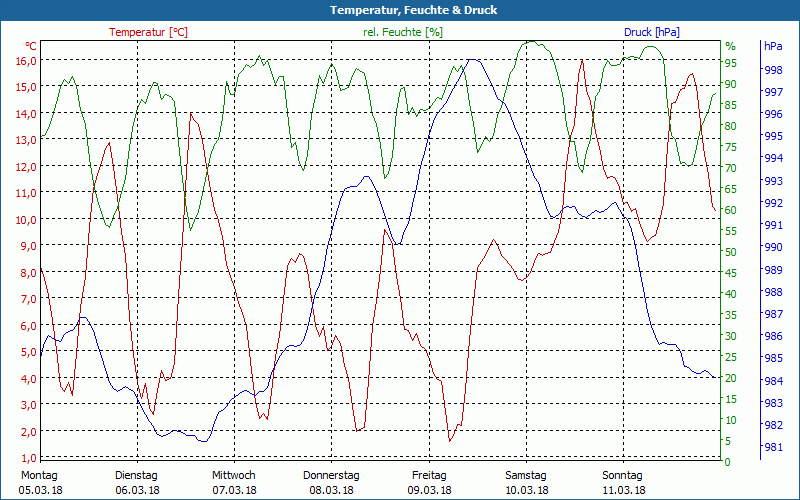
Task: Click the '998' pressure axis value
Action: (x=774, y=70)
